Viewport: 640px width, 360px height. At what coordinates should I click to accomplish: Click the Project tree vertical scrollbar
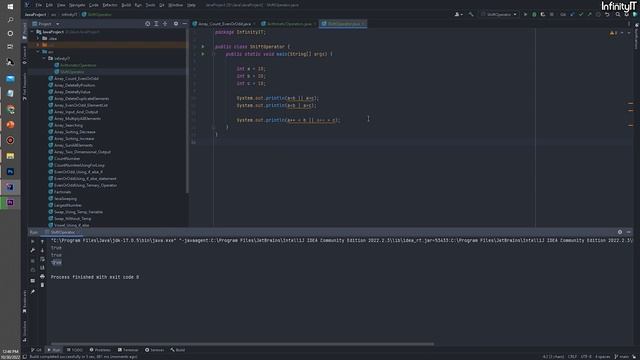[187, 110]
